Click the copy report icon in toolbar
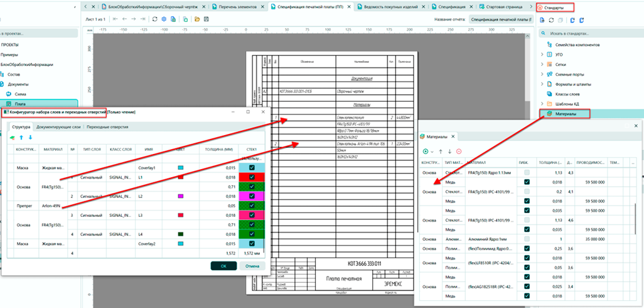 pyautogui.click(x=186, y=19)
